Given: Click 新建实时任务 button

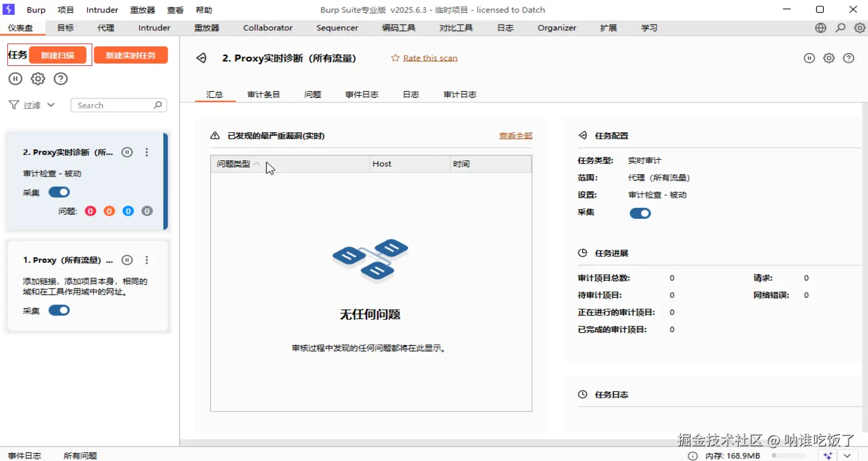Looking at the screenshot, I should coord(131,55).
